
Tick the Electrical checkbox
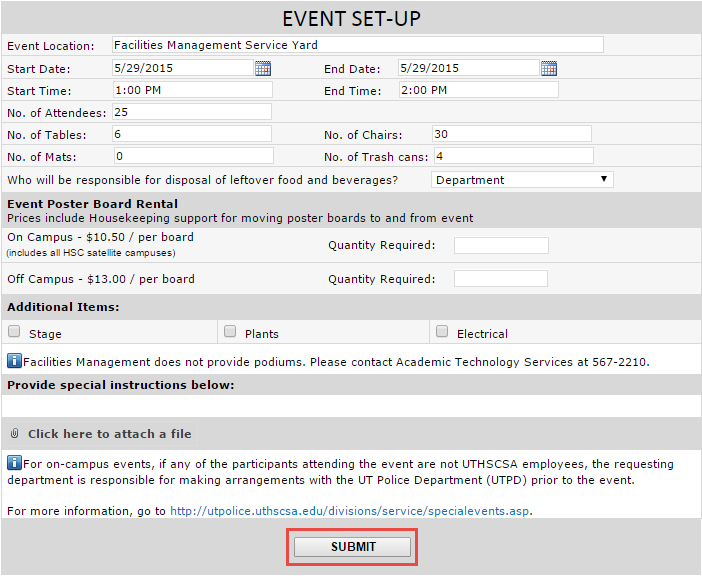tap(442, 332)
